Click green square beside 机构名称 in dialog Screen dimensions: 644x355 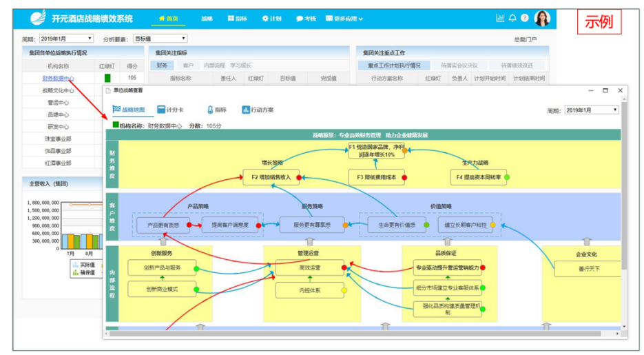click(116, 125)
